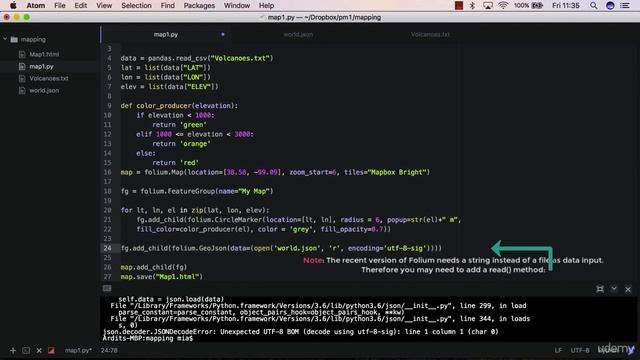Click the map1.py file icon in sidebar
The height and width of the screenshot is (360, 640).
click(x=22, y=66)
